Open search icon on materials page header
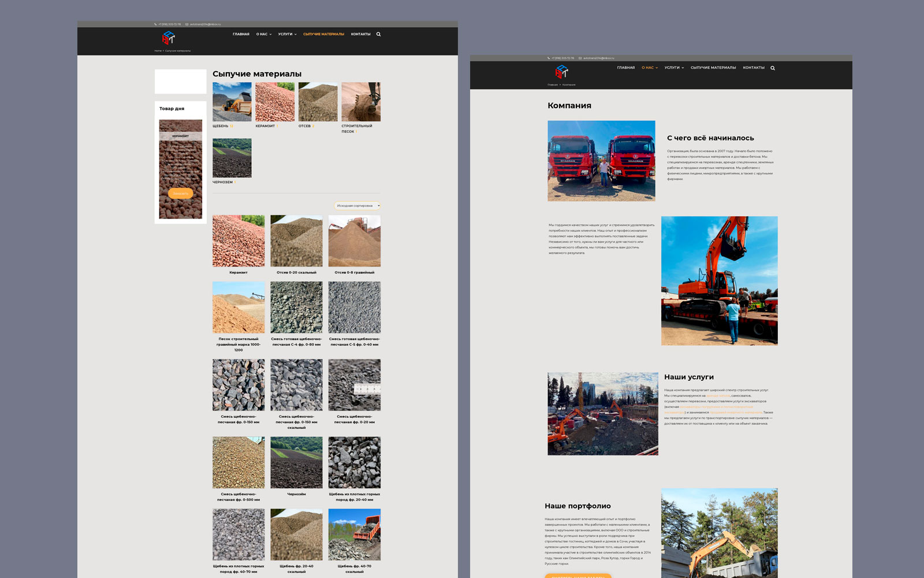 (379, 34)
